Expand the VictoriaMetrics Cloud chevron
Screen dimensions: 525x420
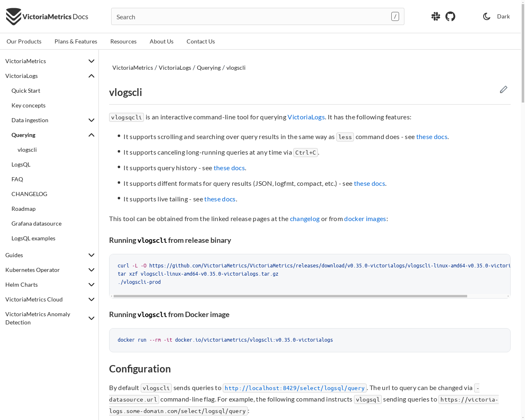(91, 299)
